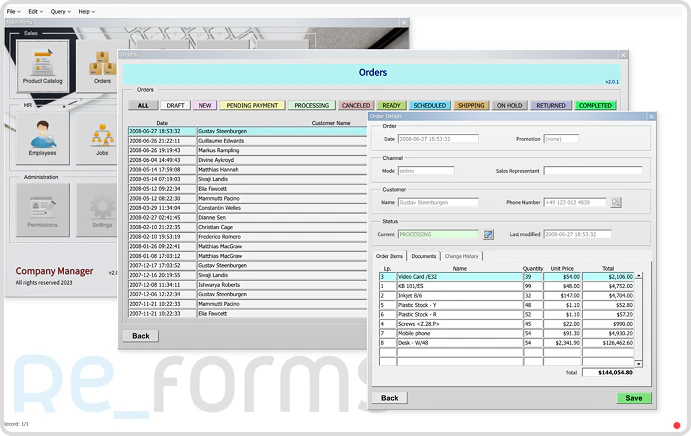The image size is (691, 436).
Task: Filter orders by ALL
Action: pos(143,105)
